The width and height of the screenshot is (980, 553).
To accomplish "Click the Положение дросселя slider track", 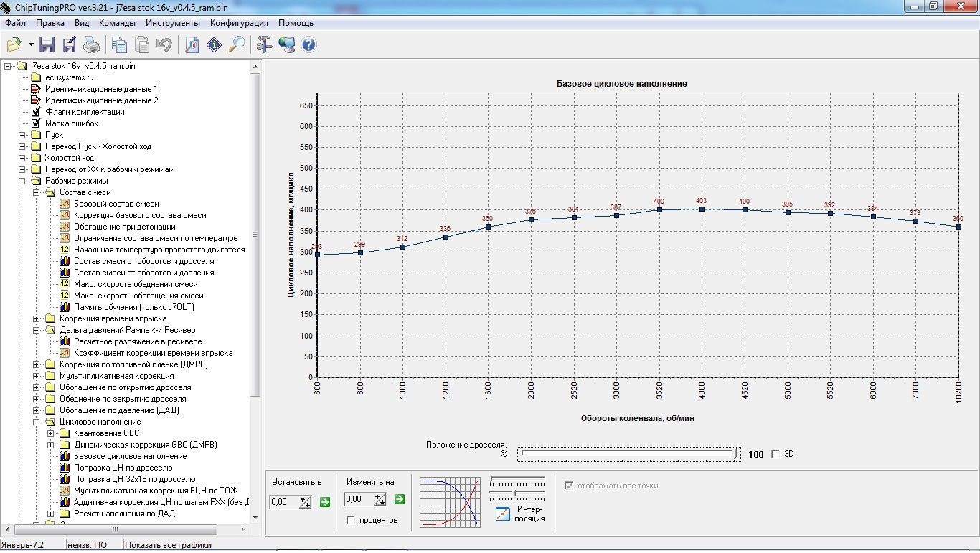I will [x=628, y=454].
